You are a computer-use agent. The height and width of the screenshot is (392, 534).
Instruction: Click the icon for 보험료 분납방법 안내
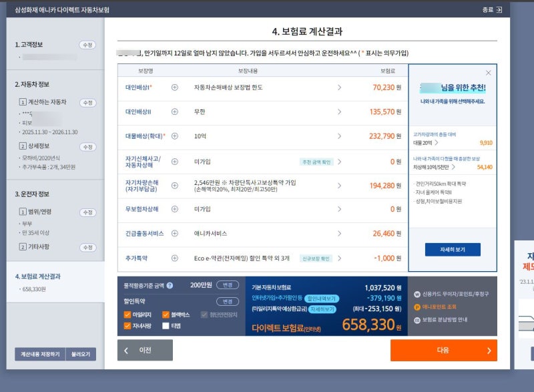(417, 320)
